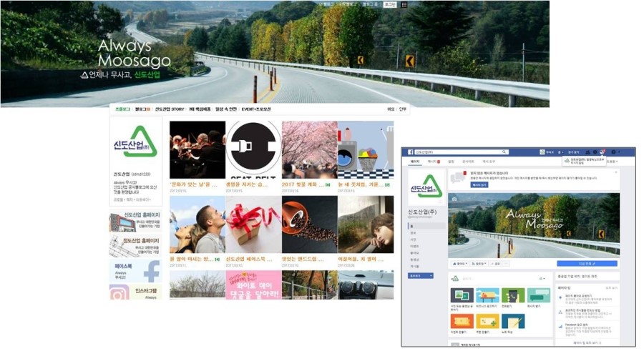644x361 pixels.
Task: Click the blue button in message notice banner
Action: pos(479,185)
